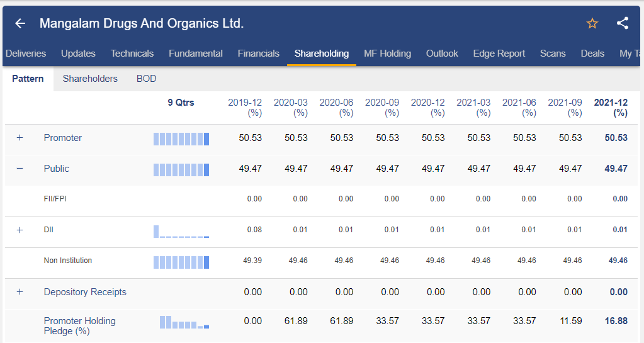Screen dimensions: 644x343
Task: Click pledge value 61.89 for 2020-03
Action: tap(296, 321)
